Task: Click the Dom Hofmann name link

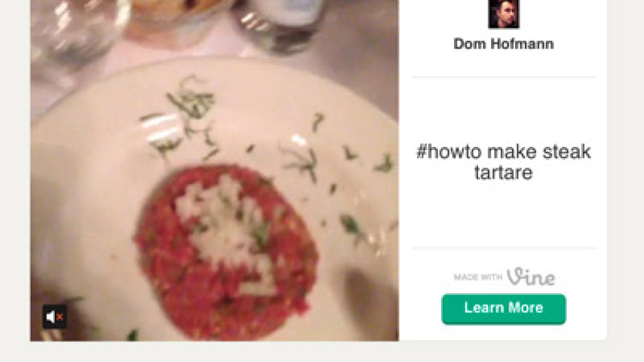Action: click(x=503, y=44)
